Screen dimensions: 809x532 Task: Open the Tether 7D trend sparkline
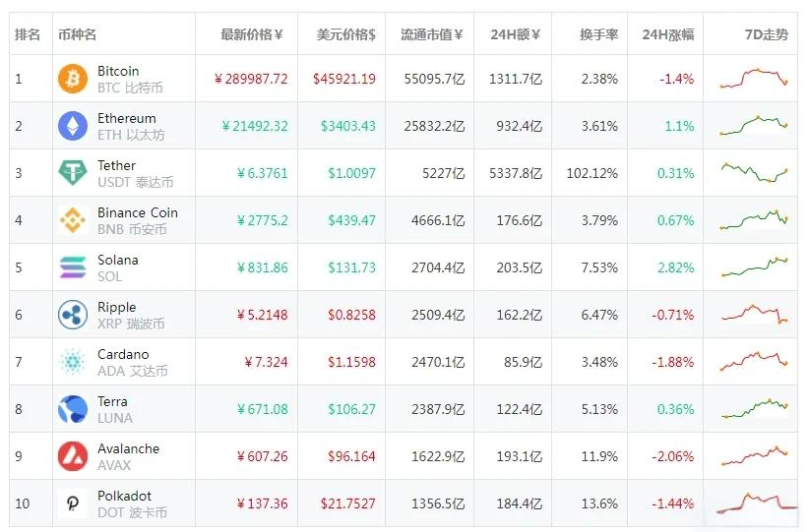(x=754, y=172)
